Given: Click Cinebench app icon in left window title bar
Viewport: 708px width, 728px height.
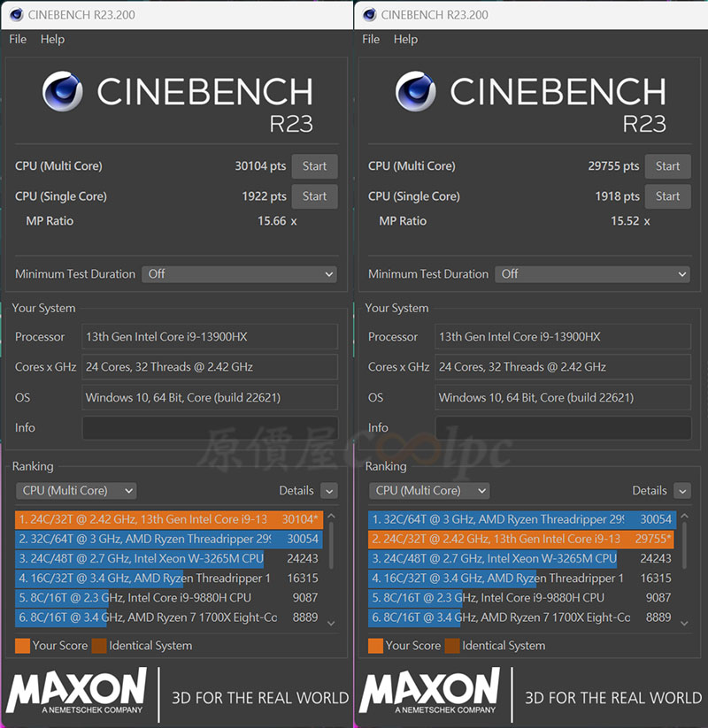Looking at the screenshot, I should (x=16, y=14).
